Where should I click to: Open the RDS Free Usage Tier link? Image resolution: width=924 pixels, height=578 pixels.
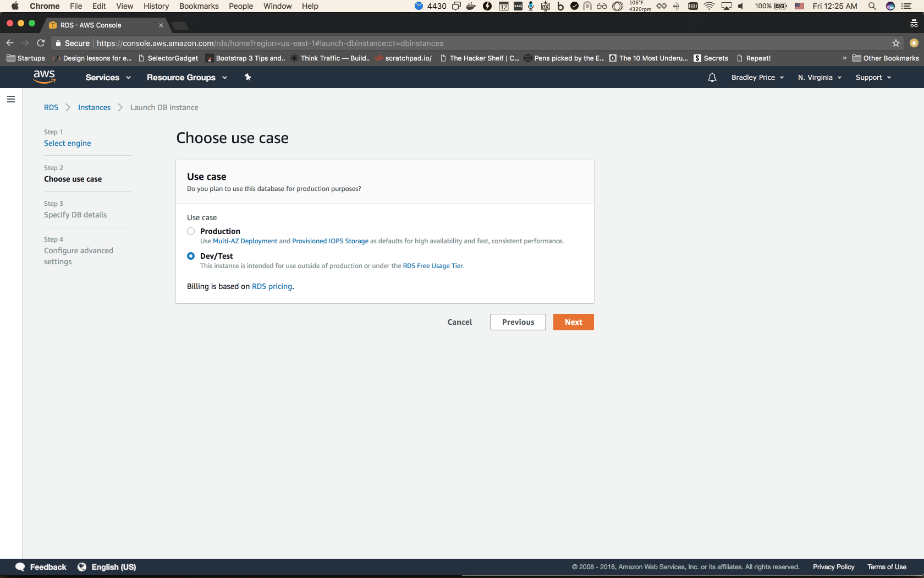point(433,266)
